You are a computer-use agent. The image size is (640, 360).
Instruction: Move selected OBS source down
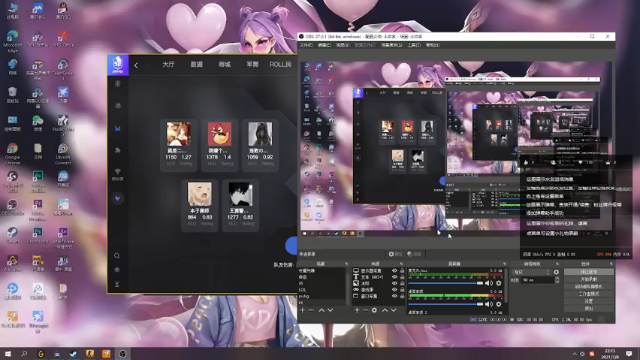pos(393,310)
